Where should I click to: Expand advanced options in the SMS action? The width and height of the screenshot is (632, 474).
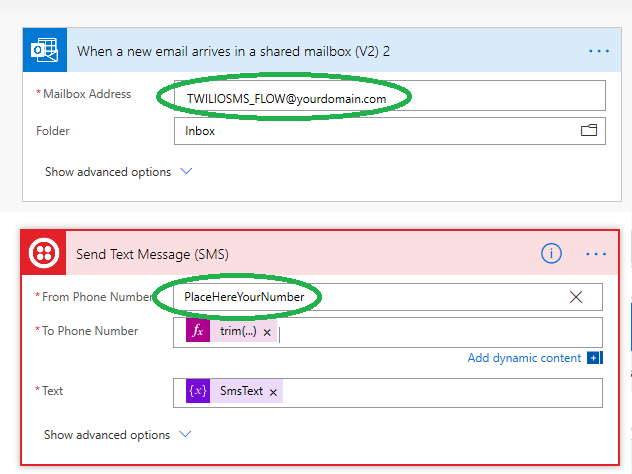coord(117,434)
